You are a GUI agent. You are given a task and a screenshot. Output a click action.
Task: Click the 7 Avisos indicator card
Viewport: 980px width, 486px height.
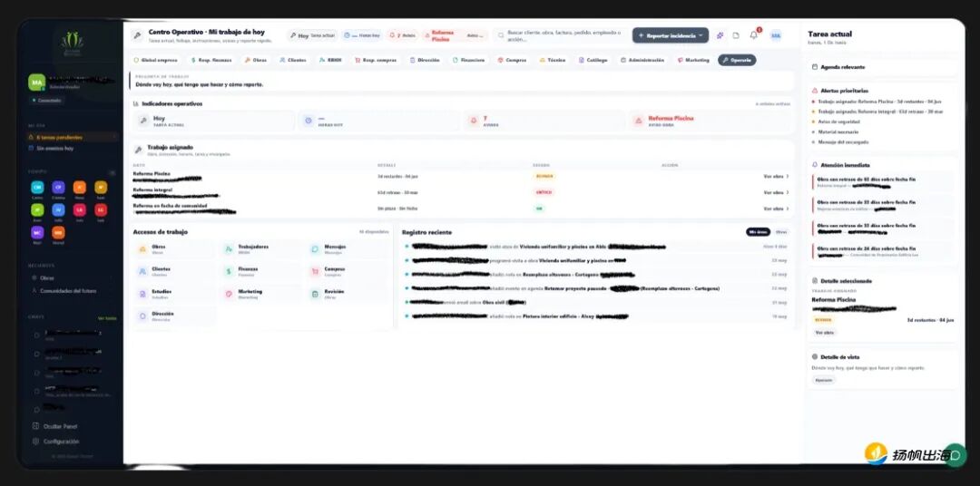pyautogui.click(x=544, y=121)
